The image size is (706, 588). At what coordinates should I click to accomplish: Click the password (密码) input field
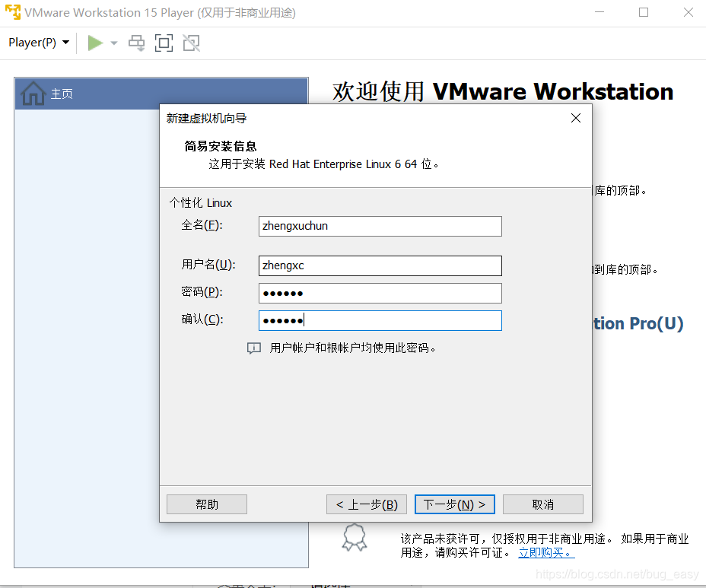point(380,293)
